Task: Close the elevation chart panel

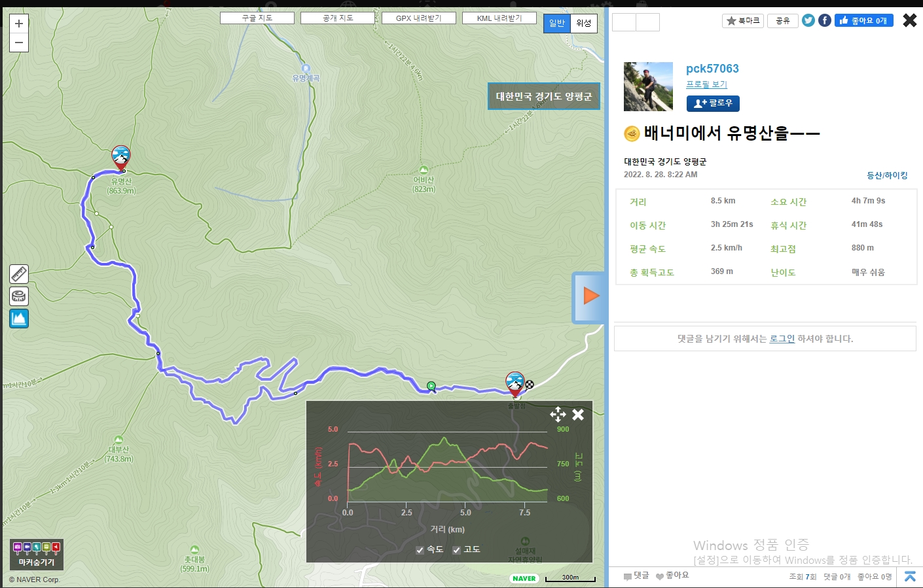Action: 578,414
